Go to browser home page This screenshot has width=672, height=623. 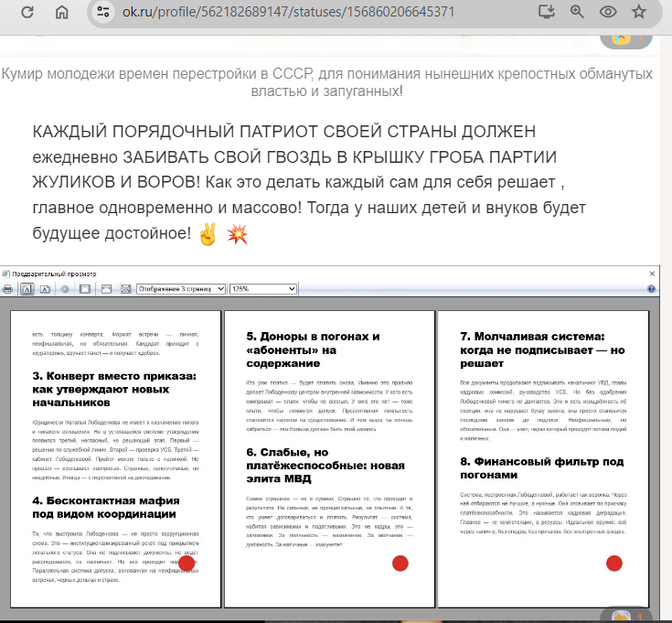[61, 13]
